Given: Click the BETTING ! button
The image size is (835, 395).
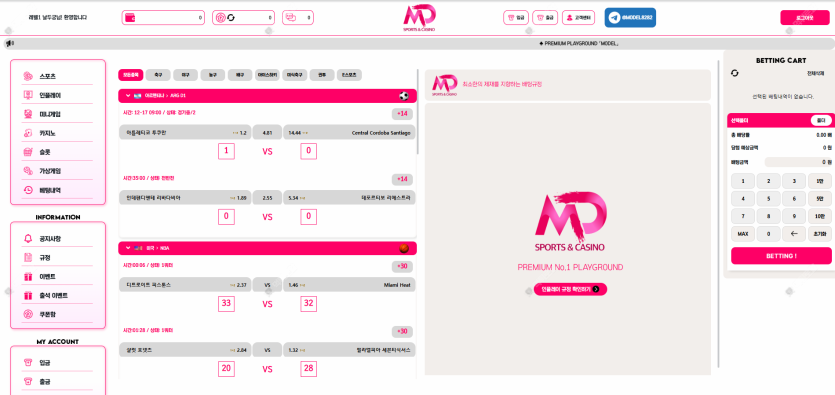Looking at the screenshot, I should point(781,256).
